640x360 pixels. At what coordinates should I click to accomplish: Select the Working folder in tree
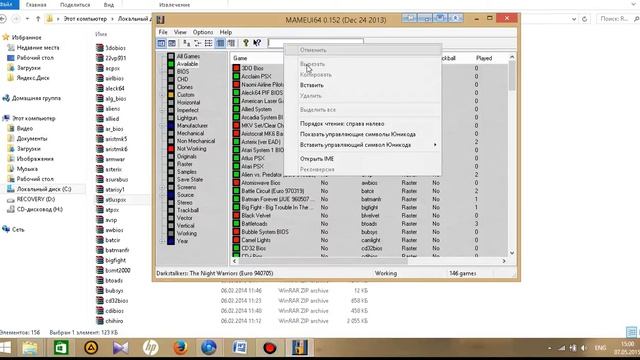(187, 233)
